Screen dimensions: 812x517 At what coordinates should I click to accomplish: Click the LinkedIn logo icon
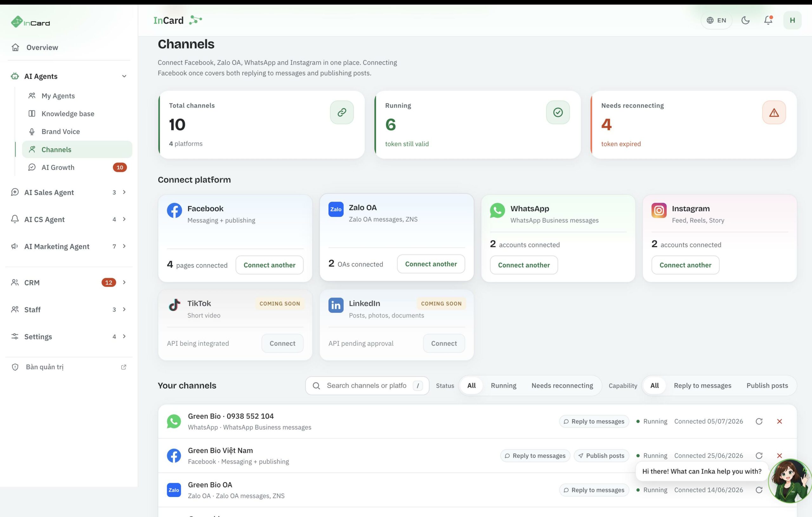[x=336, y=305]
